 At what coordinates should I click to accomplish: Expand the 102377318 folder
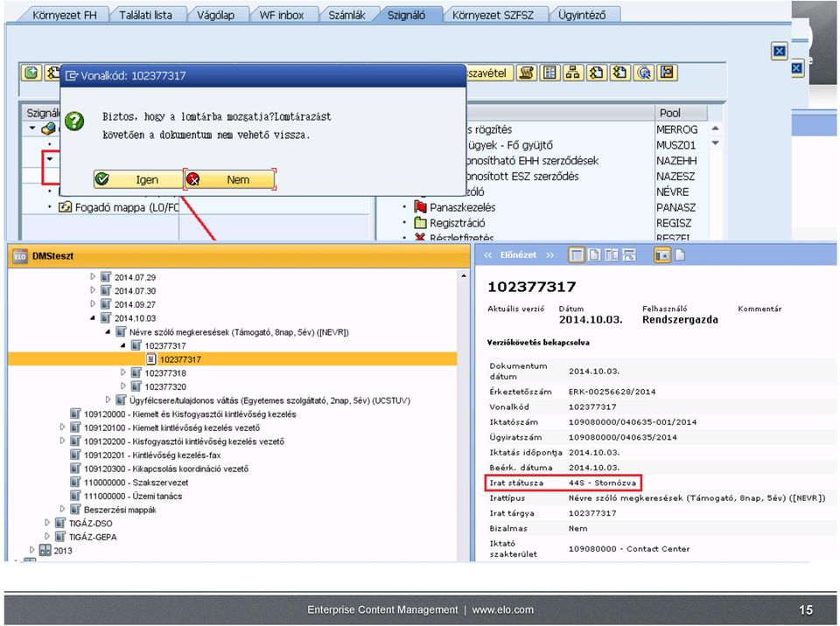[x=122, y=372]
